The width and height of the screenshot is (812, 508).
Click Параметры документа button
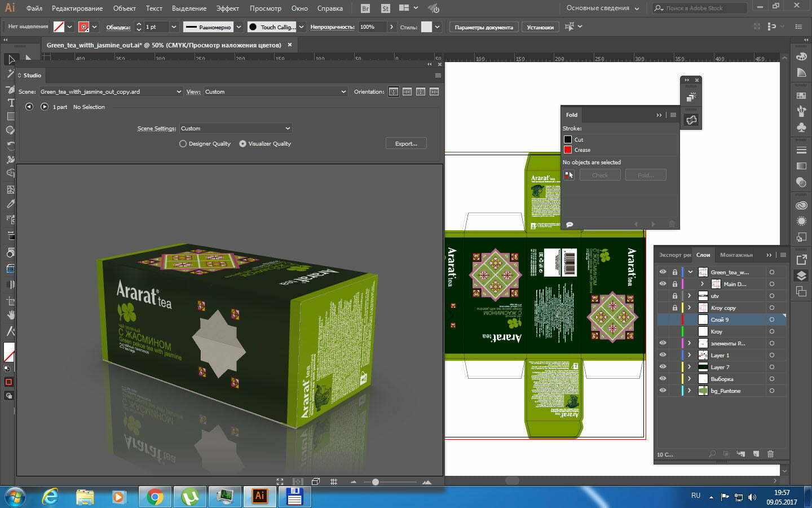(483, 27)
